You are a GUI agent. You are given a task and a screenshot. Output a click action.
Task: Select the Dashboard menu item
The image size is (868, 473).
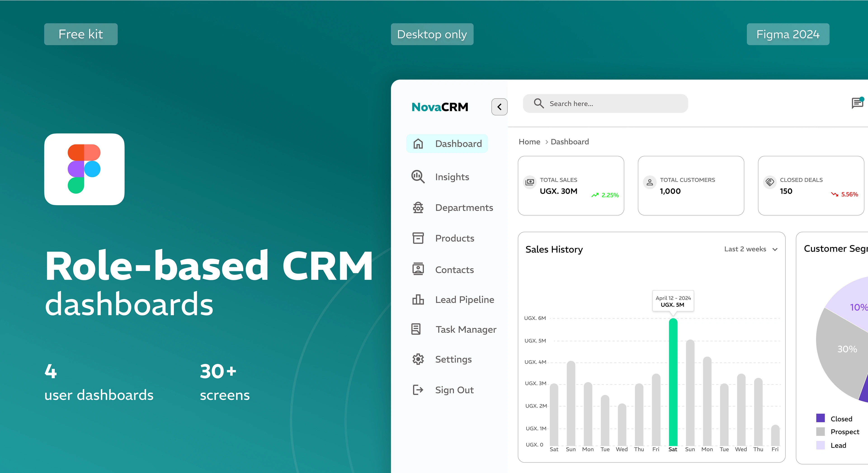tap(447, 144)
